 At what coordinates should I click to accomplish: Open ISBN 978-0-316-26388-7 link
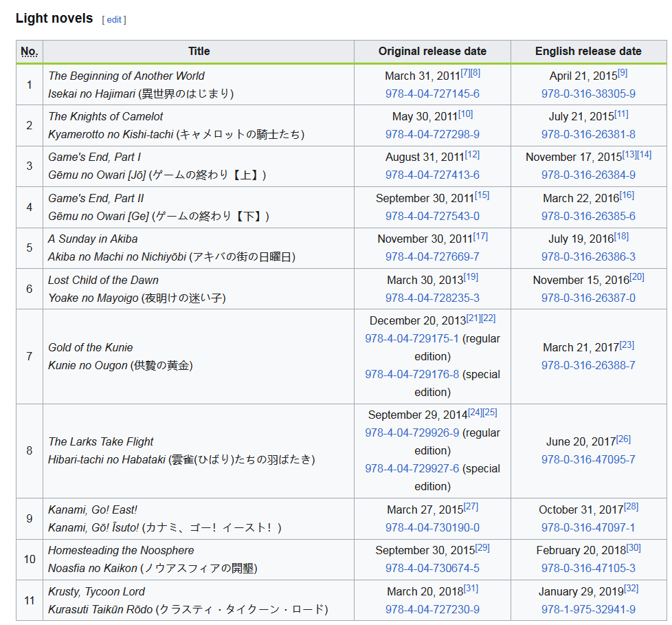point(588,366)
